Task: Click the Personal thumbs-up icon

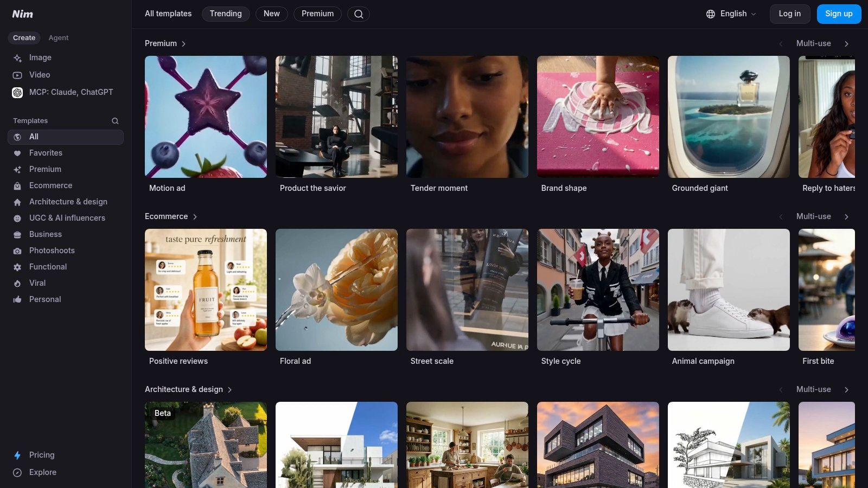Action: 17,300
